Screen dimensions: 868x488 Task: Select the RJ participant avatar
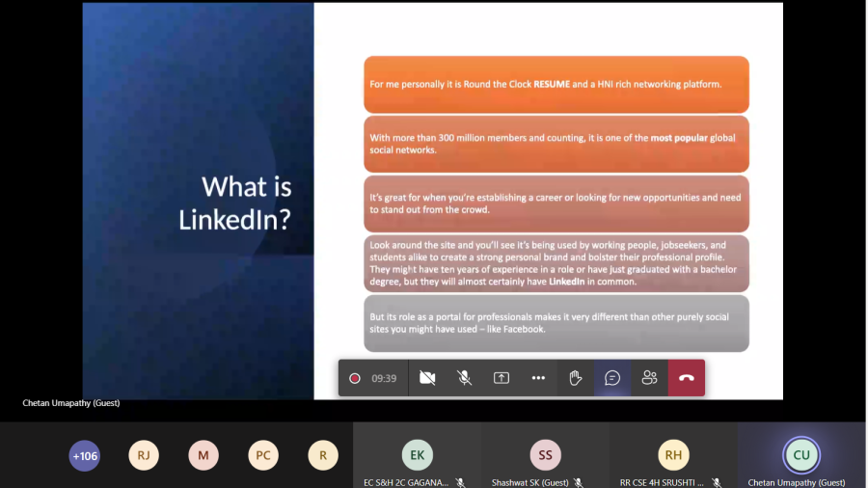pos(144,455)
